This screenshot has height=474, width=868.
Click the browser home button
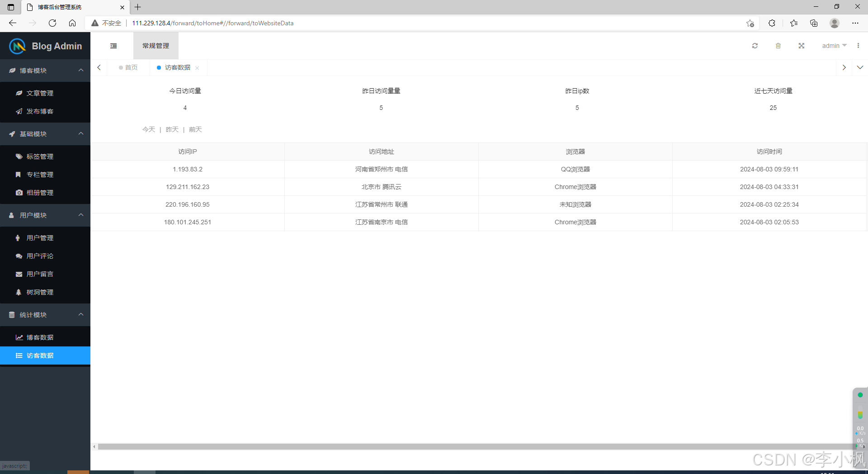pyautogui.click(x=72, y=23)
